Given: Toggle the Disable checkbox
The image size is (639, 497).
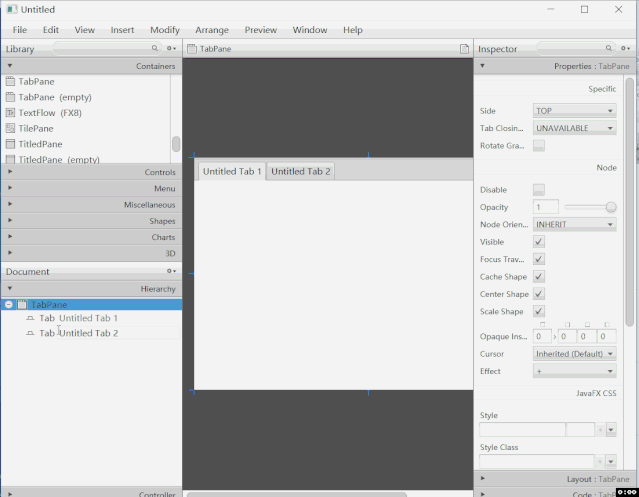Looking at the screenshot, I should (539, 189).
